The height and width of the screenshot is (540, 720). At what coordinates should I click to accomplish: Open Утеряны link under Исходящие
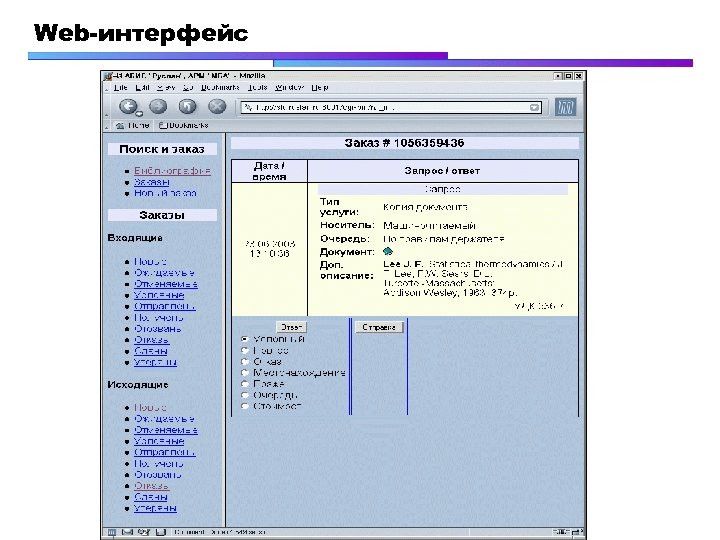(155, 508)
